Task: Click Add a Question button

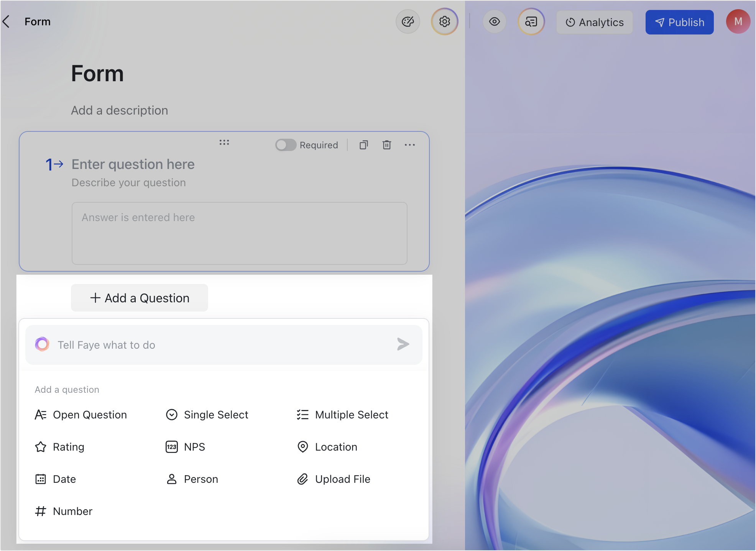Action: 140,298
